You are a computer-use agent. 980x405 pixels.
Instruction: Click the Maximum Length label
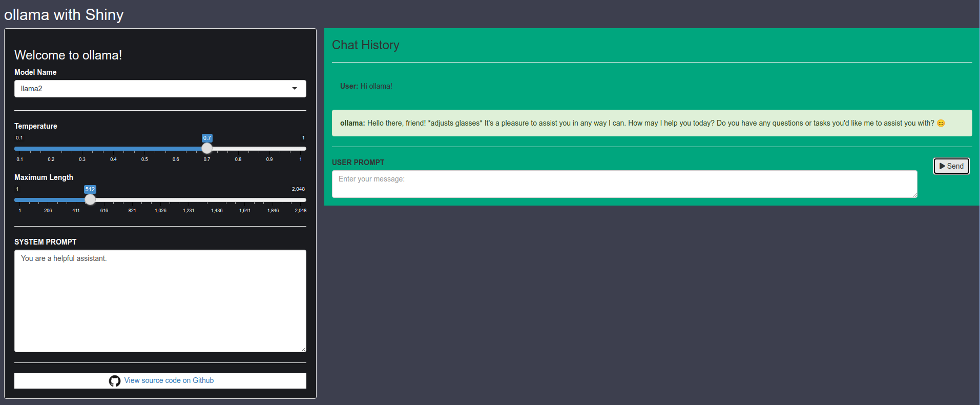tap(44, 177)
